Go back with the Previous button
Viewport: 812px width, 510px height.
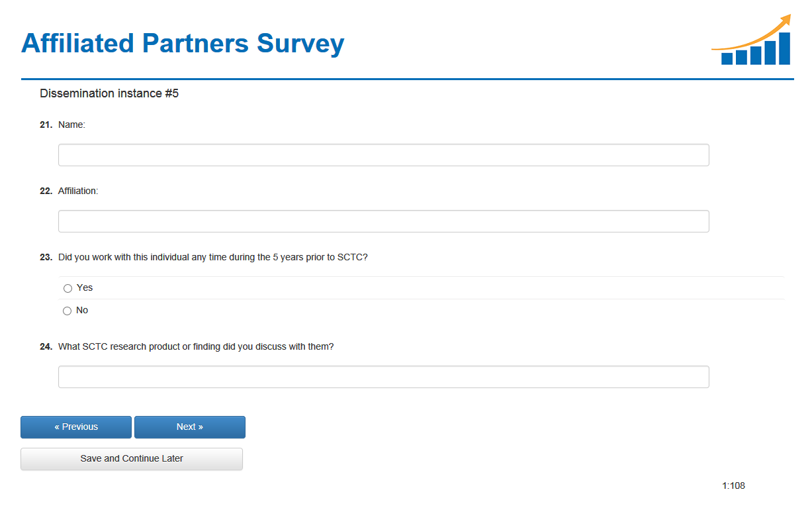(x=76, y=427)
